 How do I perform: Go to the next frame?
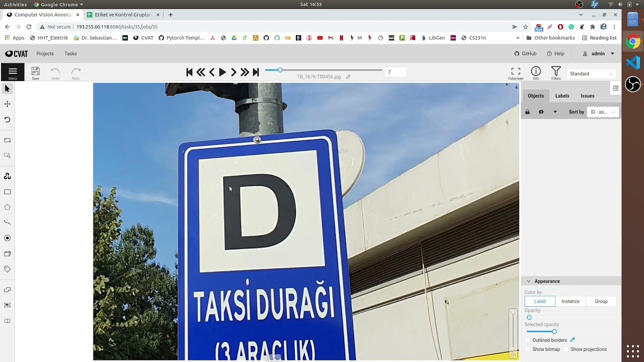tap(233, 72)
